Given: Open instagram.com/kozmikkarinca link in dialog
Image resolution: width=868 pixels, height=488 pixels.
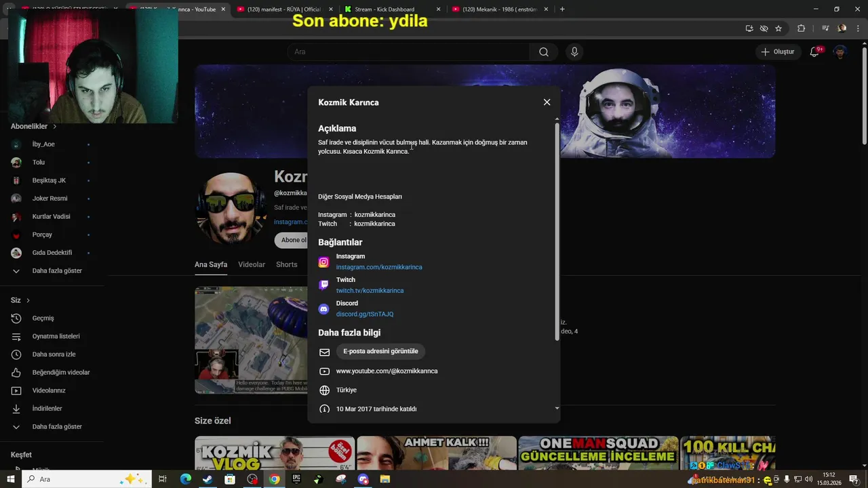Looking at the screenshot, I should (379, 267).
